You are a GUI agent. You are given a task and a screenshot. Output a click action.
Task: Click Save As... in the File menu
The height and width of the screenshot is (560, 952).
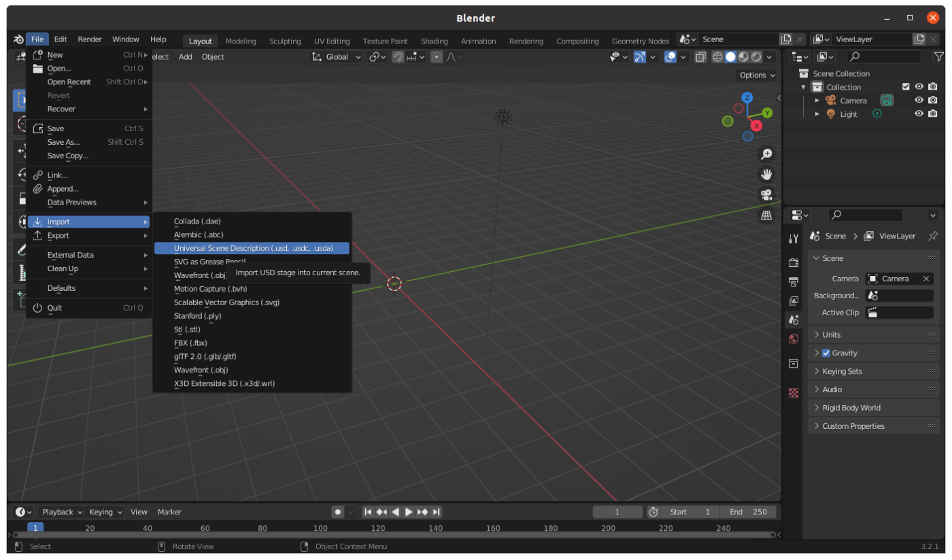point(89,142)
